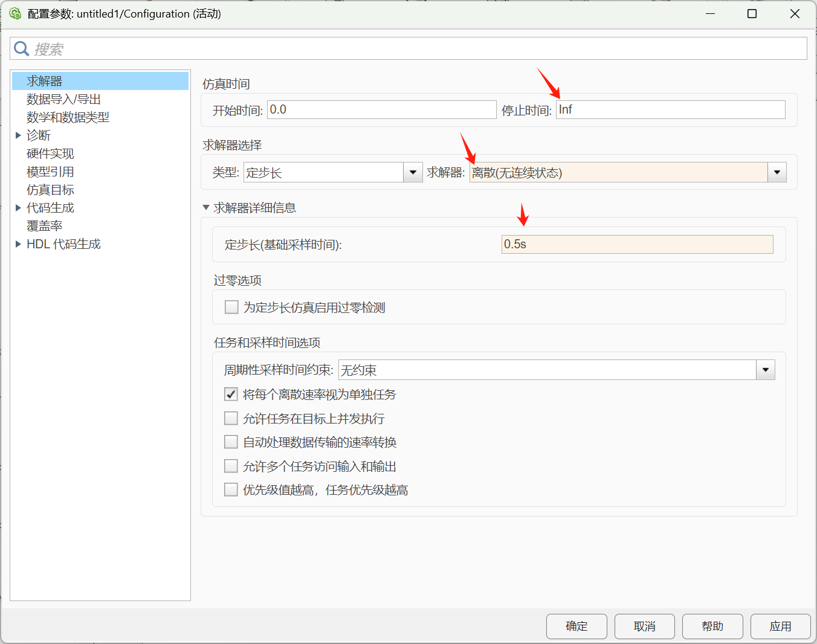The height and width of the screenshot is (644, 817).
Task: Click the 帮助 button
Action: 712,626
